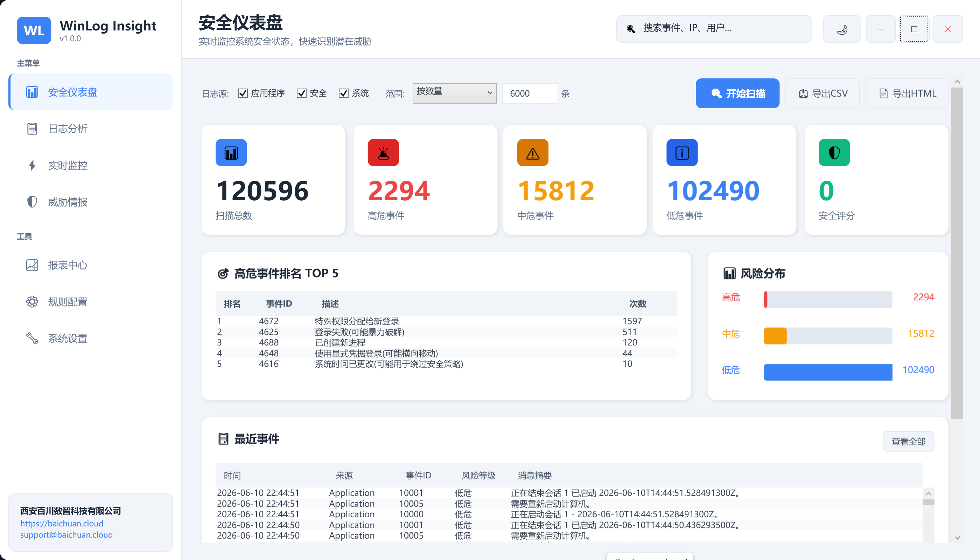980x560 pixels.
Task: Export results with 导出CSV
Action: click(x=822, y=93)
